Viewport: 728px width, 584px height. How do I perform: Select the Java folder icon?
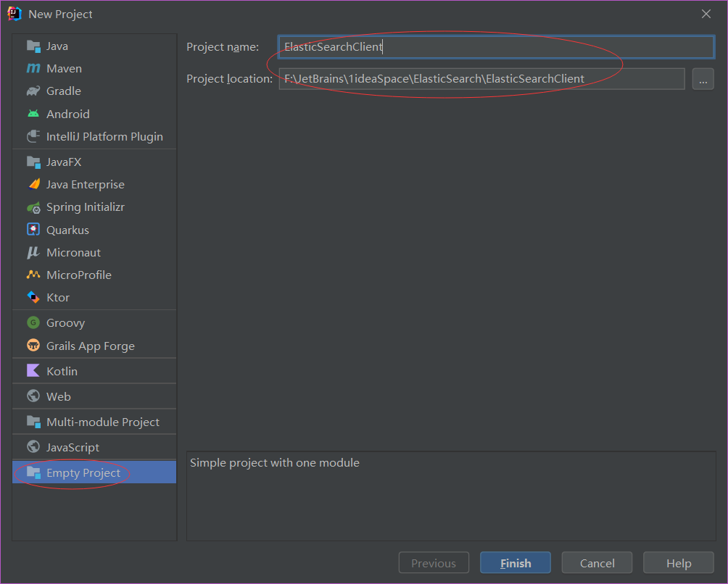[33, 46]
